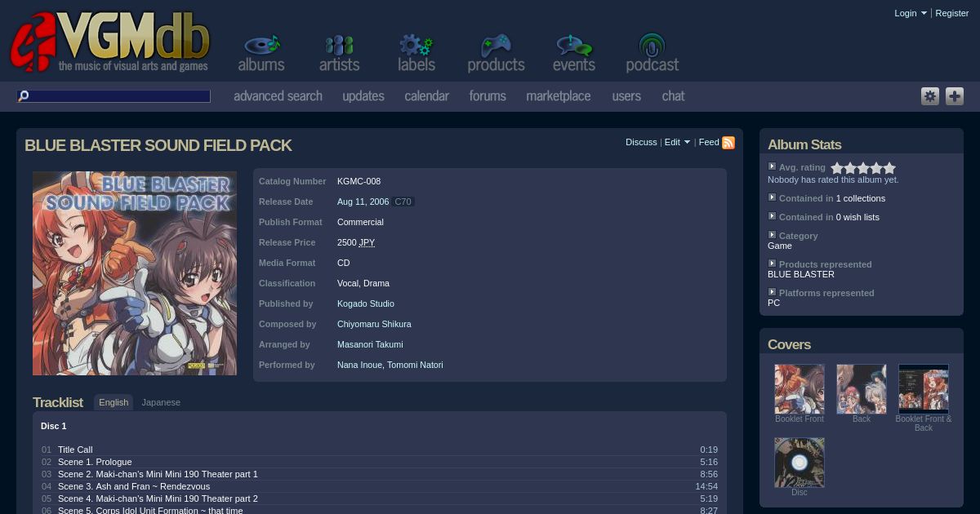Open users menu item
Screen dimensions: 980x514
626,96
